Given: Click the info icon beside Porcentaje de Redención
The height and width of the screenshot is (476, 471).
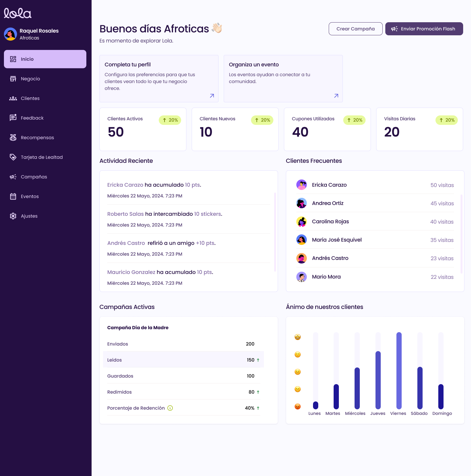Looking at the screenshot, I should (169, 408).
